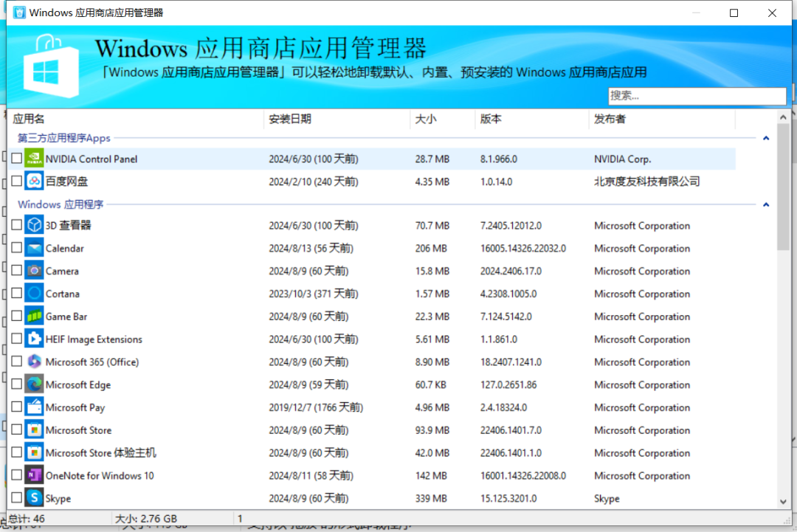
Task: Click the Calendar app icon
Action: [34, 248]
